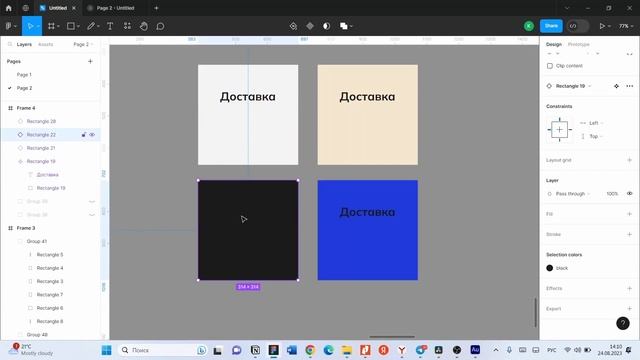Open the Frame tools dropdown arrow
Viewport: 640px width, 360px height.
pyautogui.click(x=58, y=26)
